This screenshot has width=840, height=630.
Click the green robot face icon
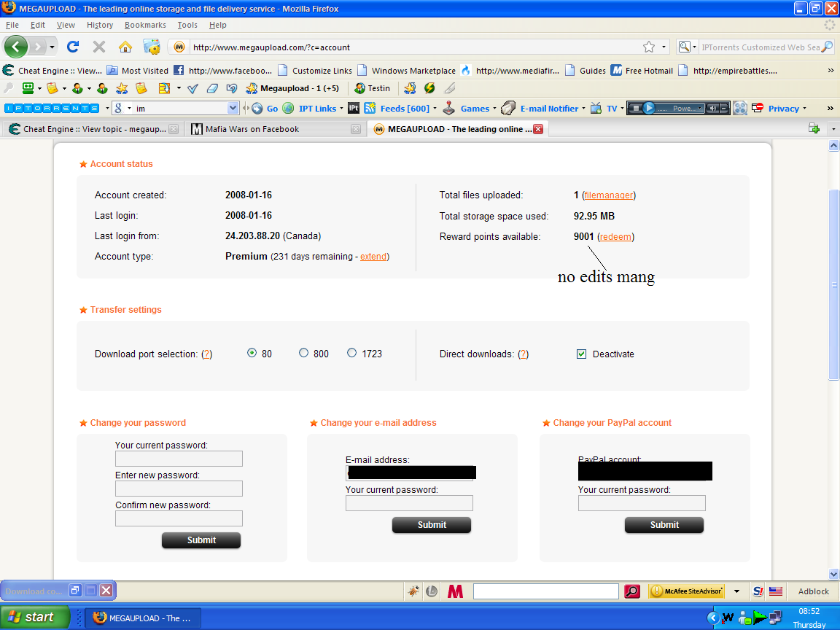click(28, 88)
